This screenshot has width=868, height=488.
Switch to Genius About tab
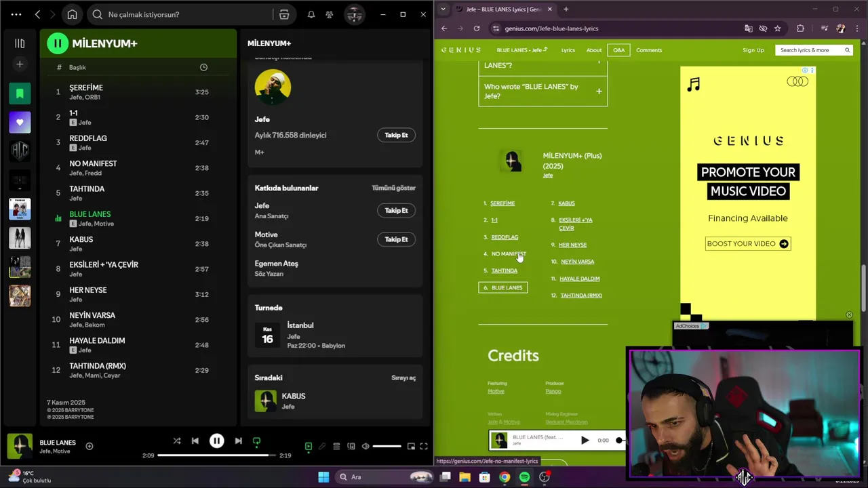pyautogui.click(x=594, y=50)
